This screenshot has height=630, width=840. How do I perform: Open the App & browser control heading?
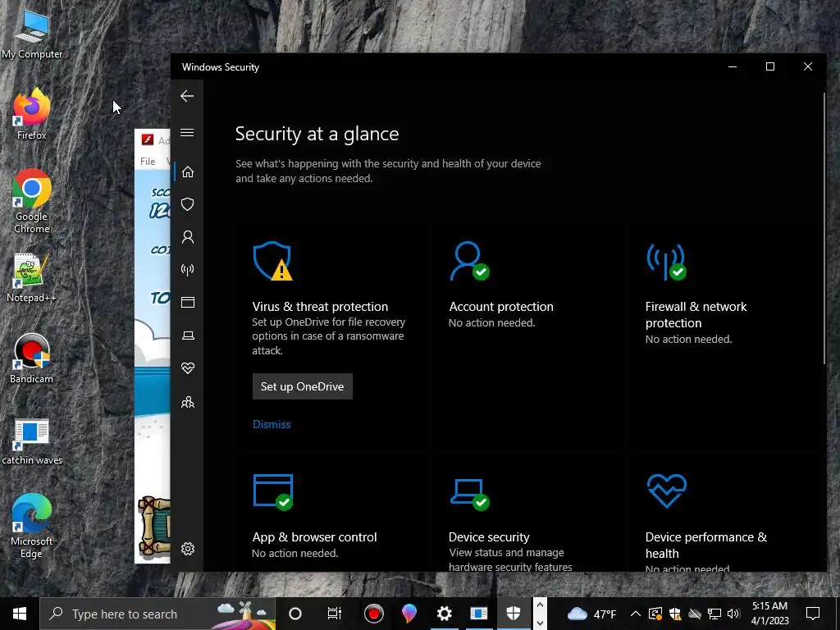pyautogui.click(x=314, y=536)
